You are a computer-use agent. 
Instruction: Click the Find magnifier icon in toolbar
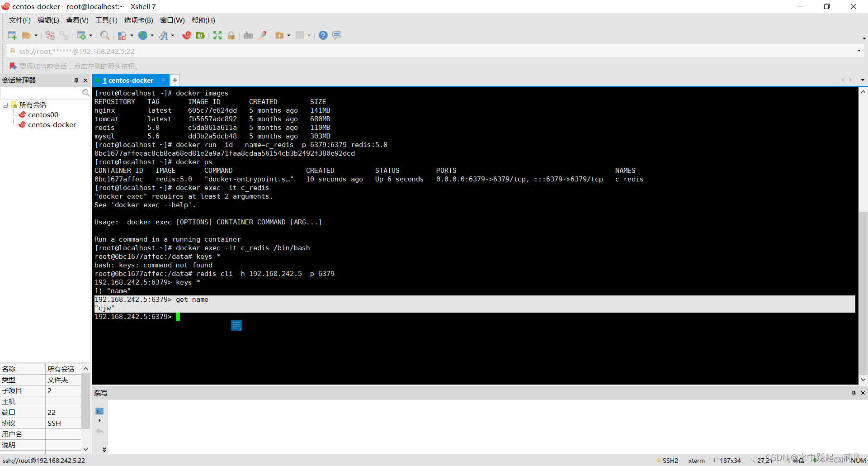[x=105, y=35]
